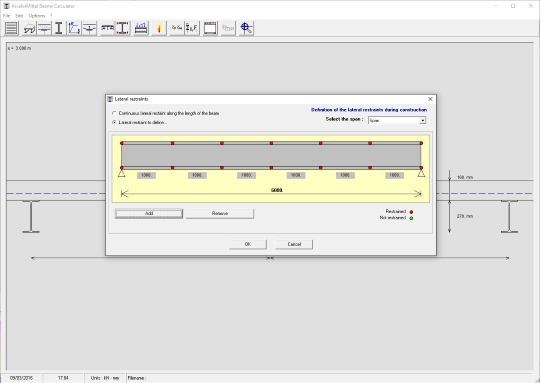Click the safety factors icon
This screenshot has height=383, width=540.
tap(177, 28)
